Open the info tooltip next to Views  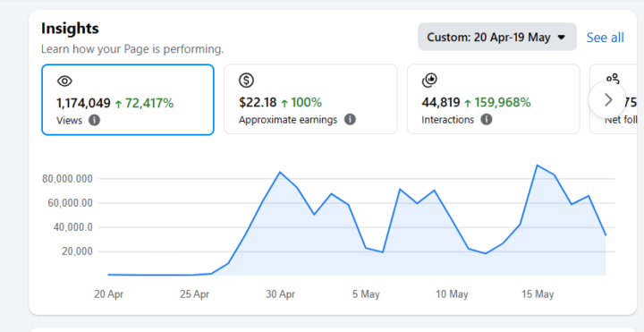pyautogui.click(x=94, y=121)
